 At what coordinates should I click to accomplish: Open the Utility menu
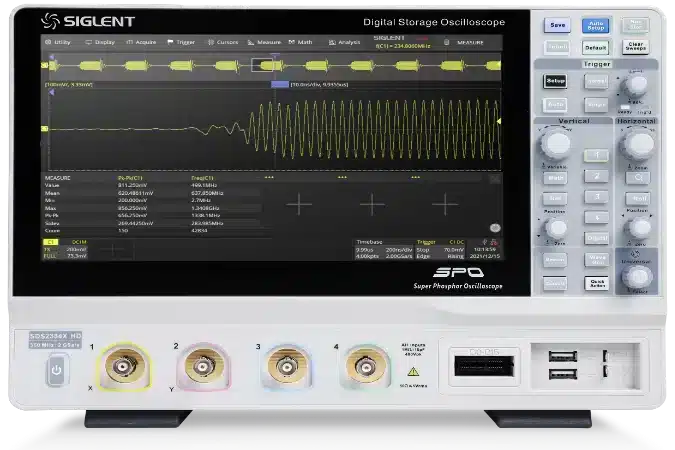(x=59, y=42)
